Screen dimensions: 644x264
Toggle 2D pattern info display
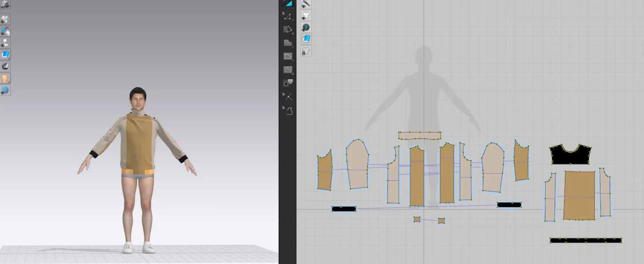click(x=306, y=27)
